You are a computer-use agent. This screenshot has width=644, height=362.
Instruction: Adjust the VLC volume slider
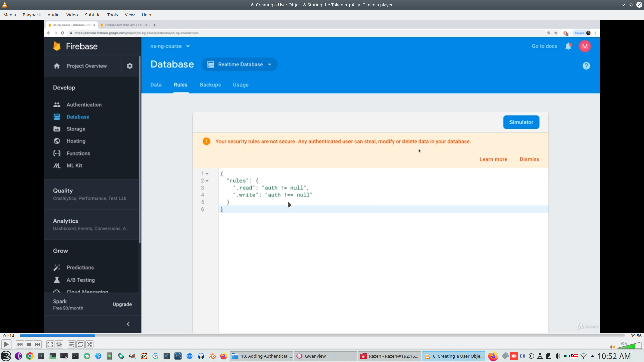click(630, 346)
